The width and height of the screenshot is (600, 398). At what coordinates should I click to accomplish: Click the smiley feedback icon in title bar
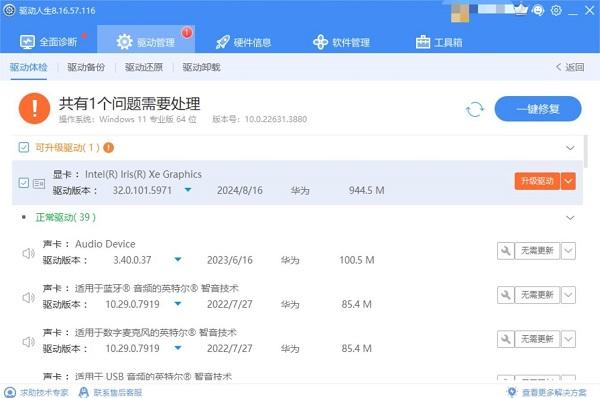pyautogui.click(x=538, y=10)
